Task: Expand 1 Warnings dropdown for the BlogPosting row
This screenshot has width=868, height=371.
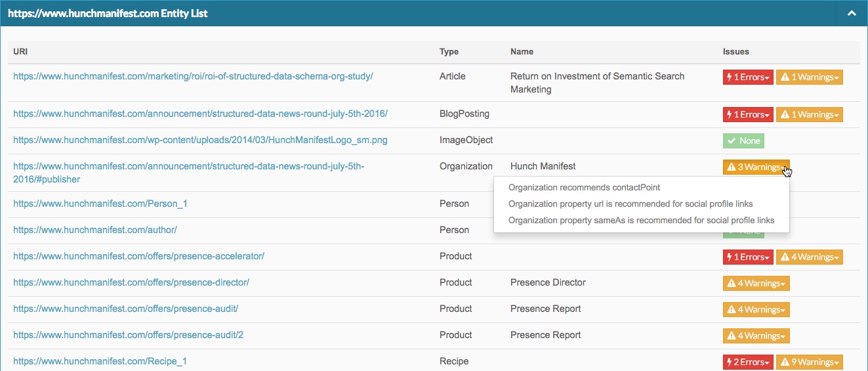Action: tap(809, 115)
